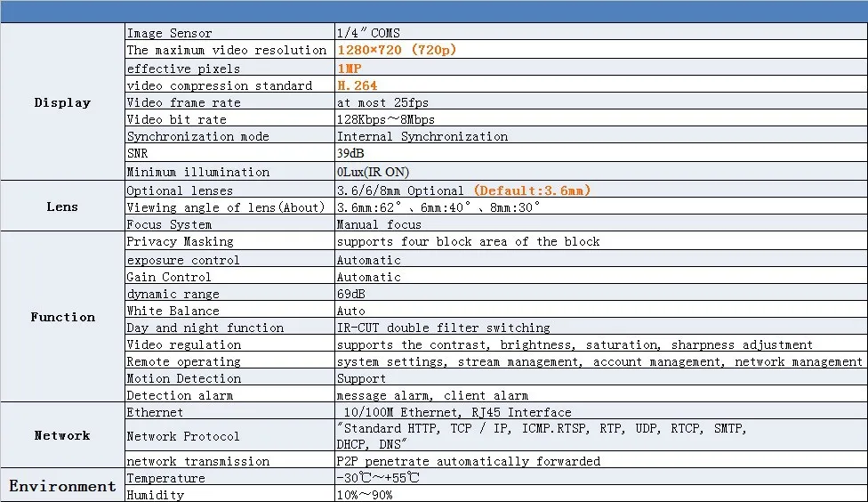This screenshot has height=502, width=868.
Task: Select the Optional lenses label
Action: pos(180,190)
